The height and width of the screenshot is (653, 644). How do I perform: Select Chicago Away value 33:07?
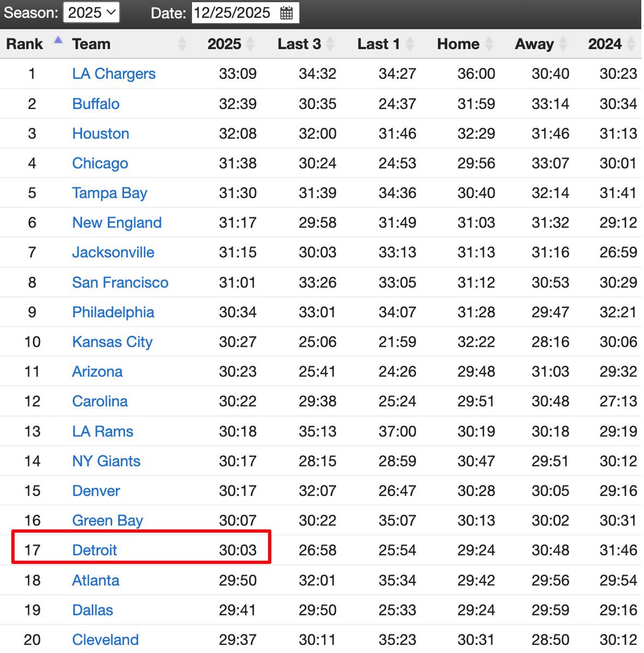point(550,163)
